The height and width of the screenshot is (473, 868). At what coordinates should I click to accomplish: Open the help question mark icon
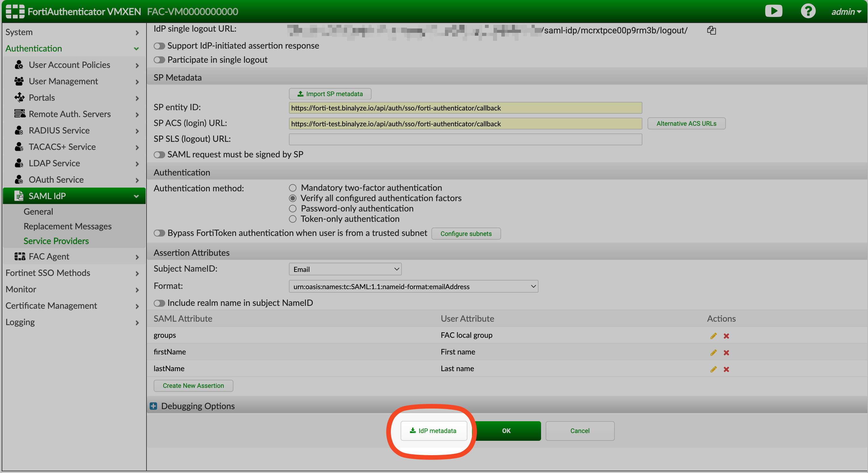pyautogui.click(x=808, y=11)
